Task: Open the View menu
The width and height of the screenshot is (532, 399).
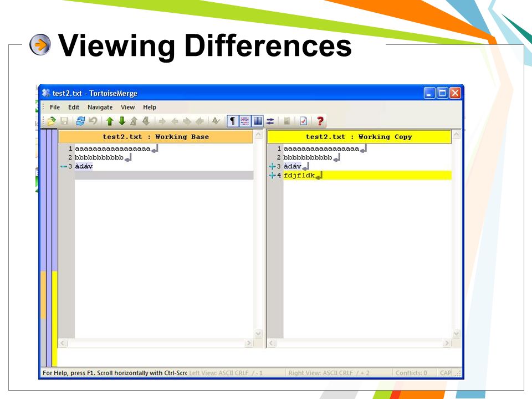Action: [x=128, y=107]
